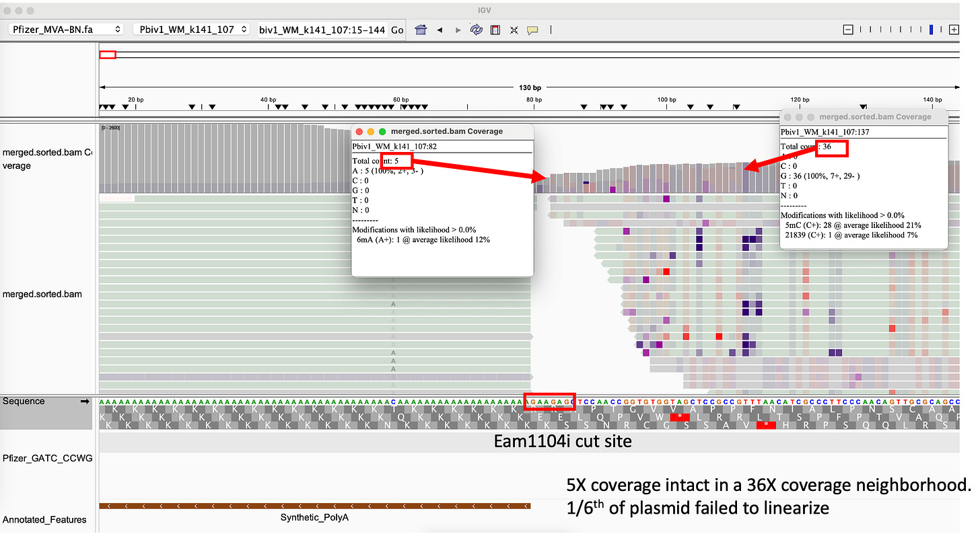Click the title bar of the front Coverage popup
Screen dimensions: 980x538
tap(442, 132)
